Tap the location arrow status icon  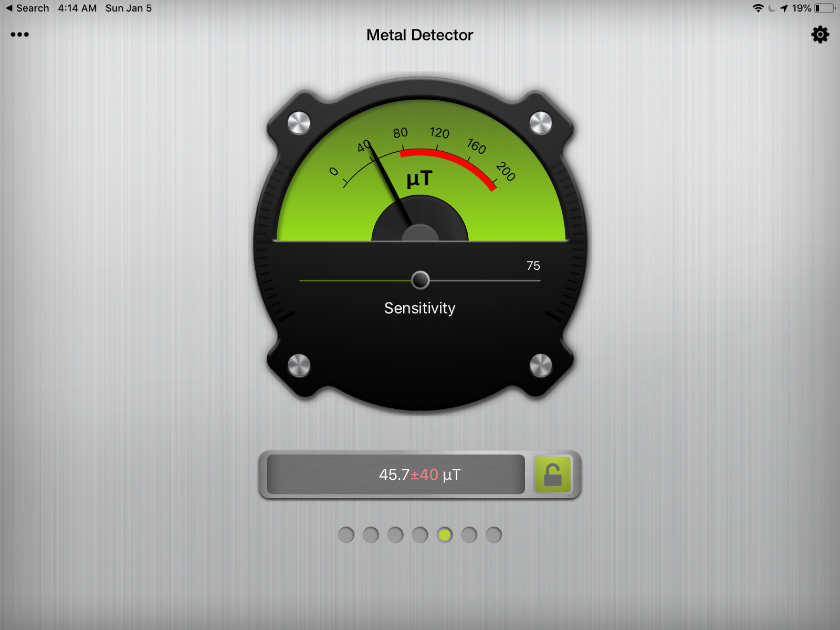(x=784, y=8)
